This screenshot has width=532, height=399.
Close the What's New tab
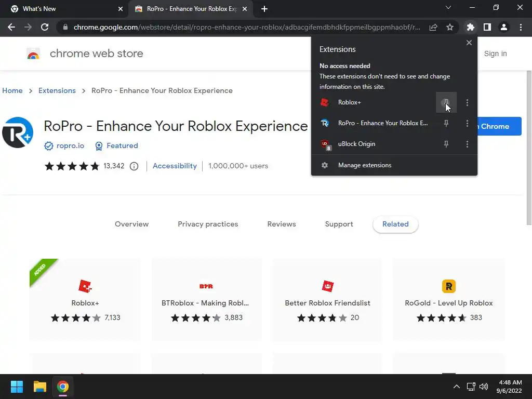coord(121,9)
